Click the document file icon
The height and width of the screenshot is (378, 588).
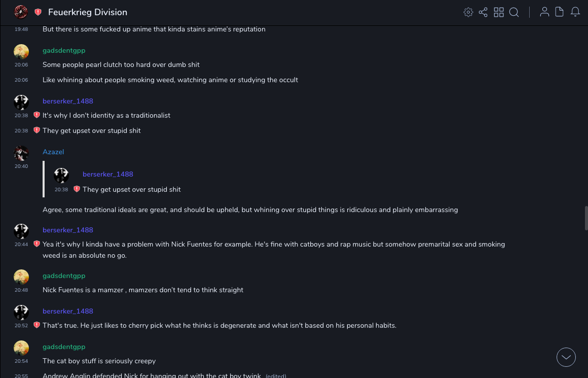[x=560, y=12]
